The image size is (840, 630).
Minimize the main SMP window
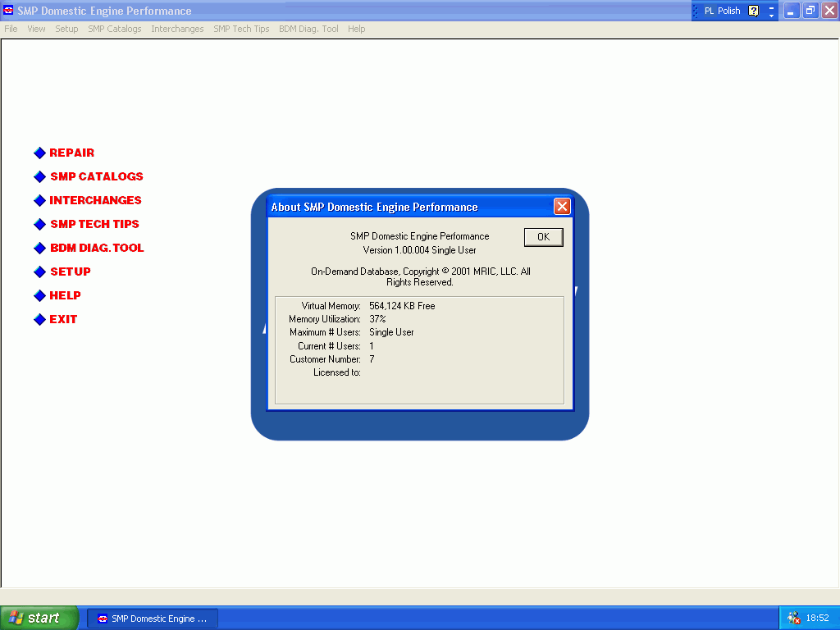(x=791, y=10)
